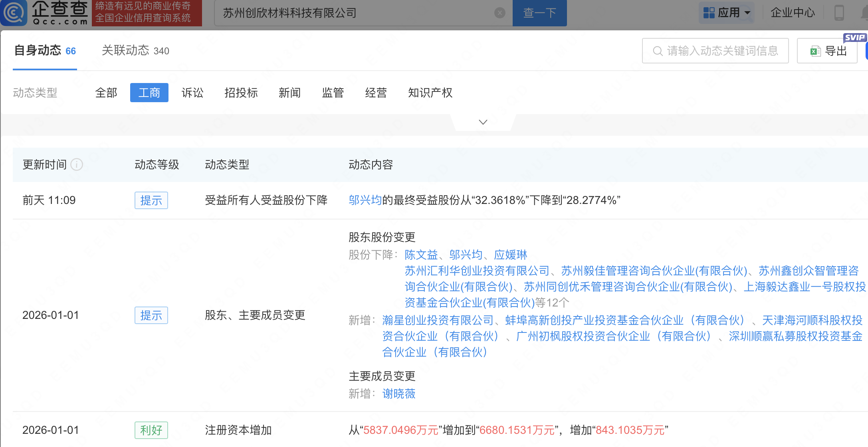Screen dimensions: 868x447
Task: Switch to 关联动态 tab
Action: click(x=135, y=51)
